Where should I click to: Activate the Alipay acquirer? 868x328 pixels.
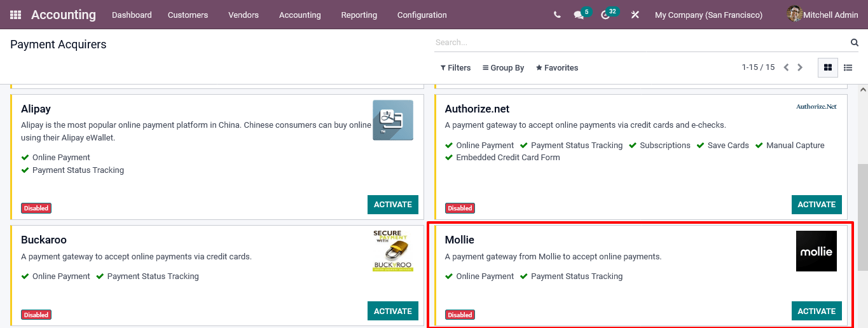click(x=393, y=205)
